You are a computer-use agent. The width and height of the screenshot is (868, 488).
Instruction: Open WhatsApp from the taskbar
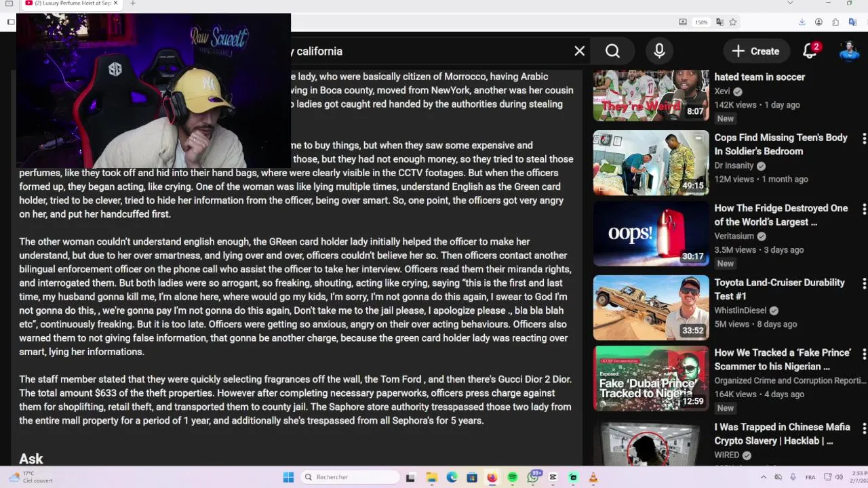click(x=533, y=477)
